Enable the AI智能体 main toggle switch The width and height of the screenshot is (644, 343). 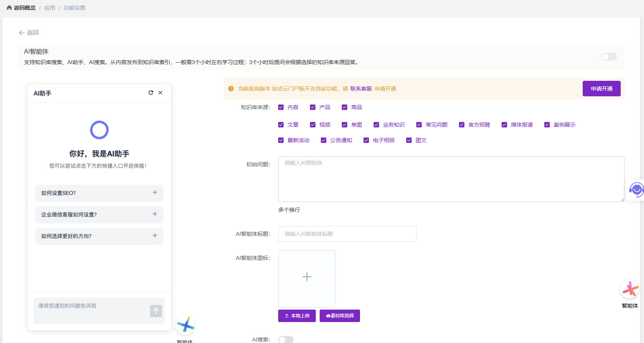[x=609, y=57]
